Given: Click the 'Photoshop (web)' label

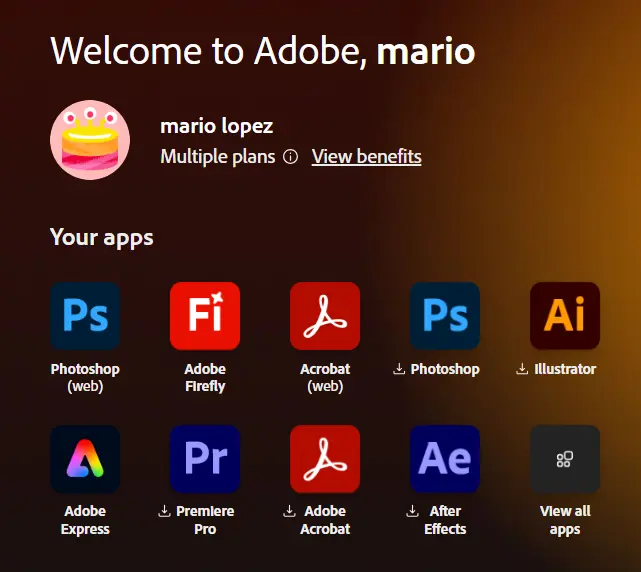Looking at the screenshot, I should 85,377.
